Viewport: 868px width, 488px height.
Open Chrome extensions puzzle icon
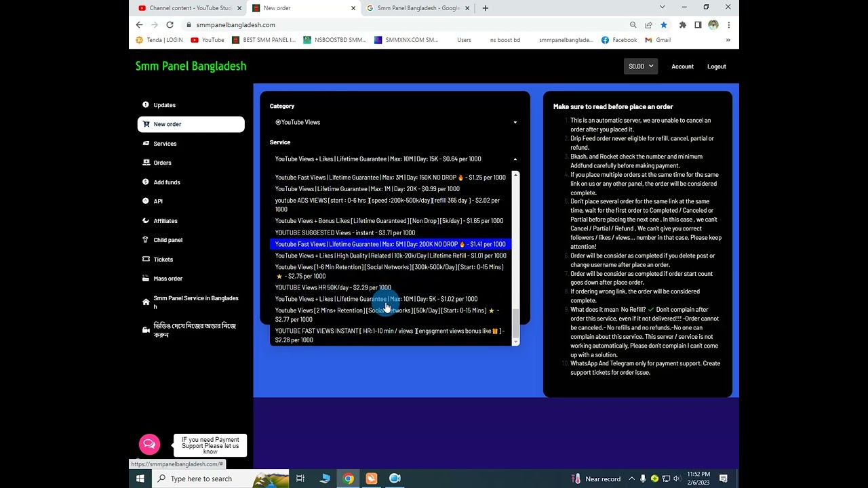click(x=683, y=25)
